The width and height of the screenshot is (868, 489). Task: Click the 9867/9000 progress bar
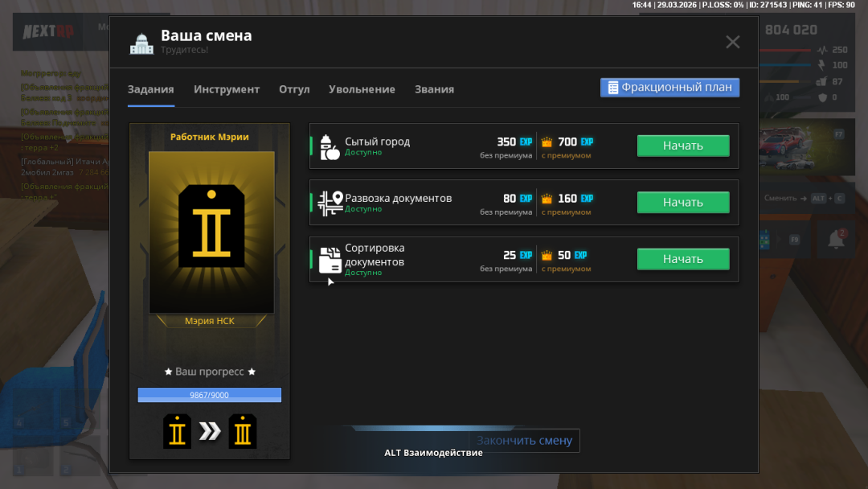tap(209, 395)
